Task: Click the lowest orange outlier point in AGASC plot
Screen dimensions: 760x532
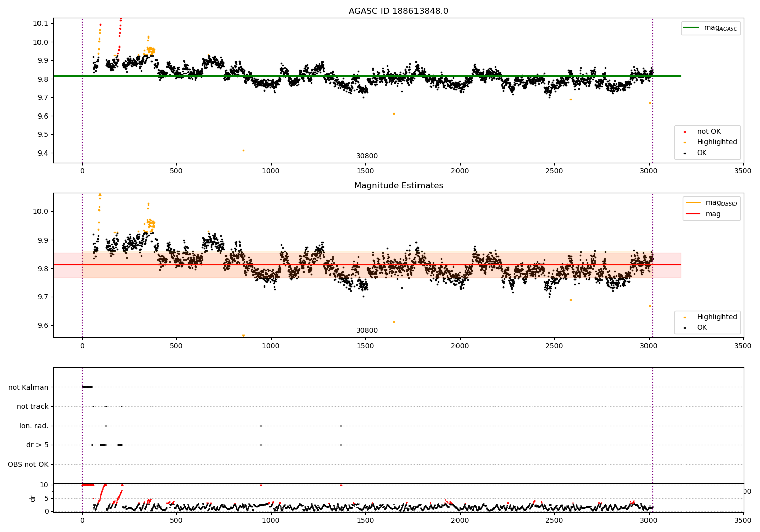Action: point(243,150)
